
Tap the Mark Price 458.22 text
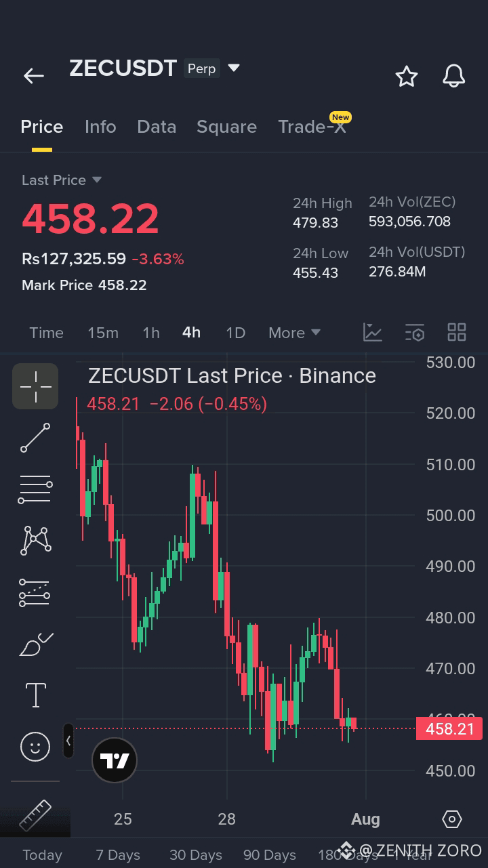(84, 285)
